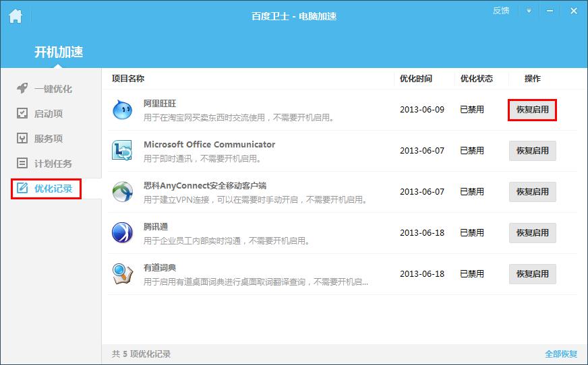Restore 阿里旺旺 with 恢复启用 button

(x=532, y=110)
